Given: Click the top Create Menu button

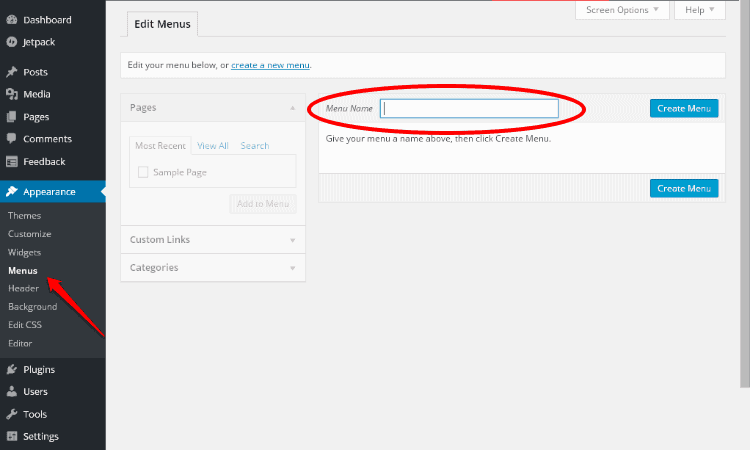Looking at the screenshot, I should pyautogui.click(x=684, y=109).
